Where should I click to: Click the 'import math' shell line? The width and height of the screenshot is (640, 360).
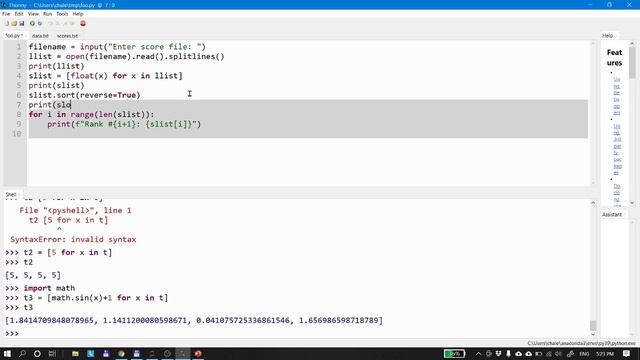click(49, 288)
